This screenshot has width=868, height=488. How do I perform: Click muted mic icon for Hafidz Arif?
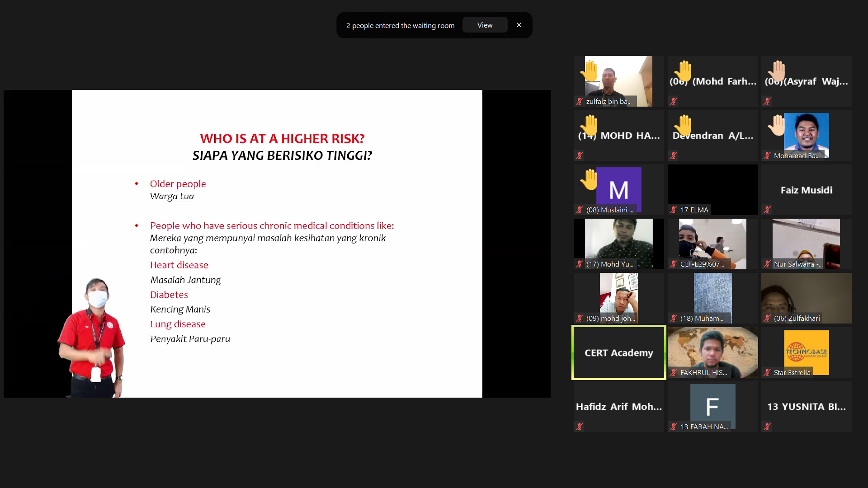580,427
